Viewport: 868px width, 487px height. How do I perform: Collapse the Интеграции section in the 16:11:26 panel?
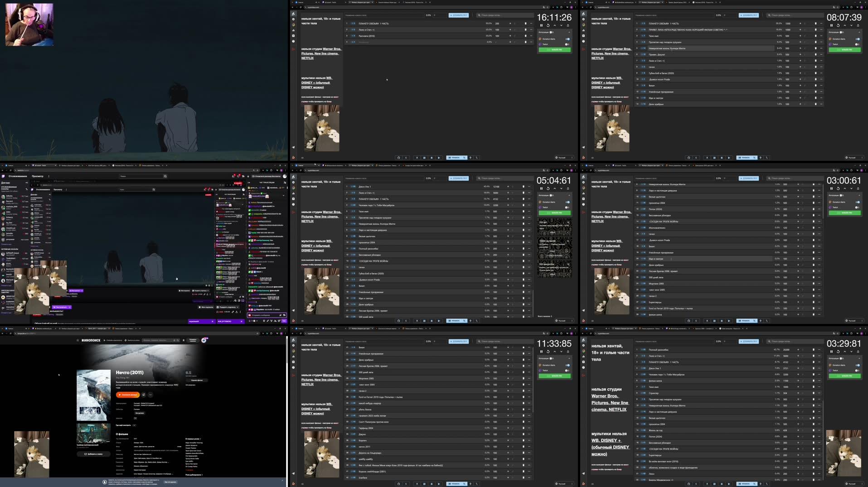tap(569, 32)
